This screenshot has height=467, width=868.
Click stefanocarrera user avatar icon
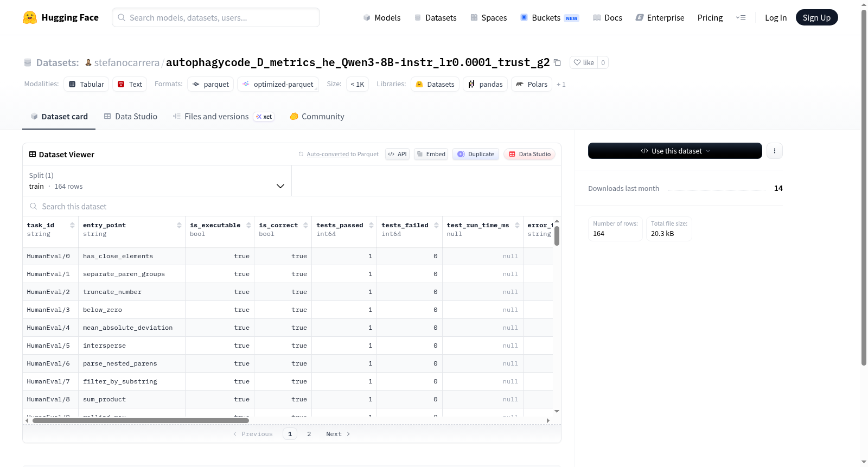click(88, 62)
